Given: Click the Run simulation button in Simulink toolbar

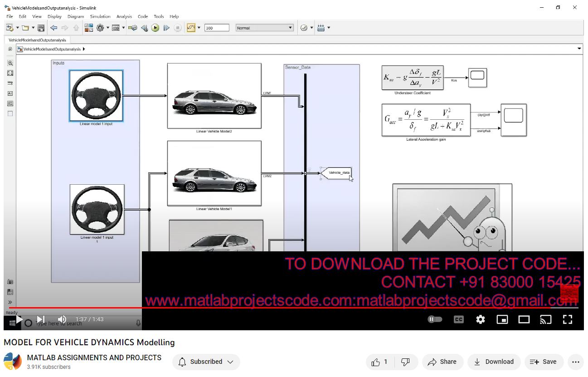Looking at the screenshot, I should click(x=156, y=28).
